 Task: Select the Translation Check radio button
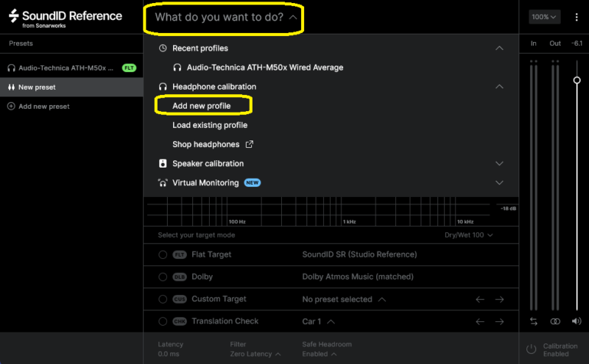point(163,321)
